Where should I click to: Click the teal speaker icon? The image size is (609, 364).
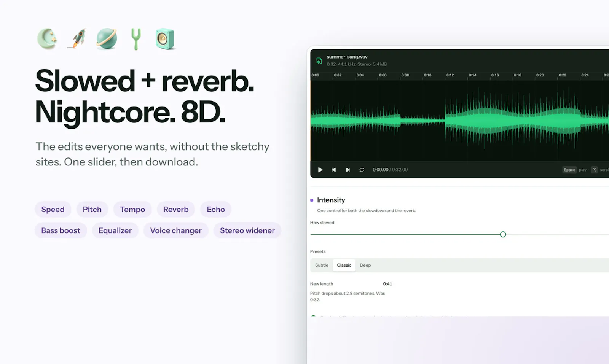coord(165,39)
